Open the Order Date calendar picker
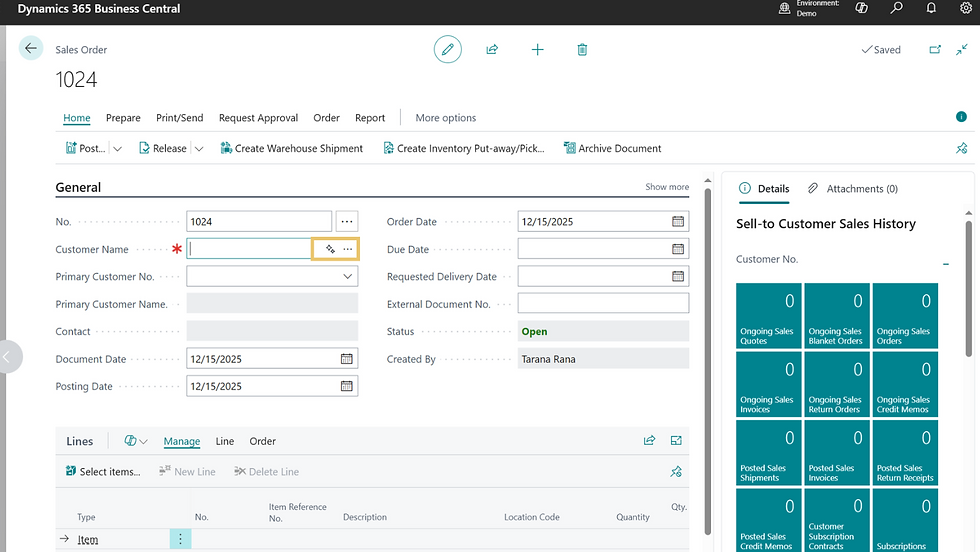 coord(678,221)
